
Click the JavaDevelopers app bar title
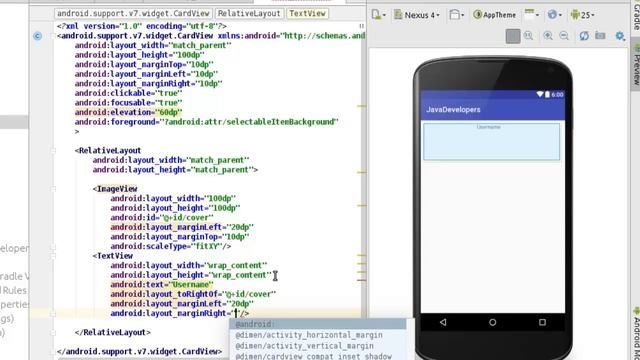[x=453, y=110]
